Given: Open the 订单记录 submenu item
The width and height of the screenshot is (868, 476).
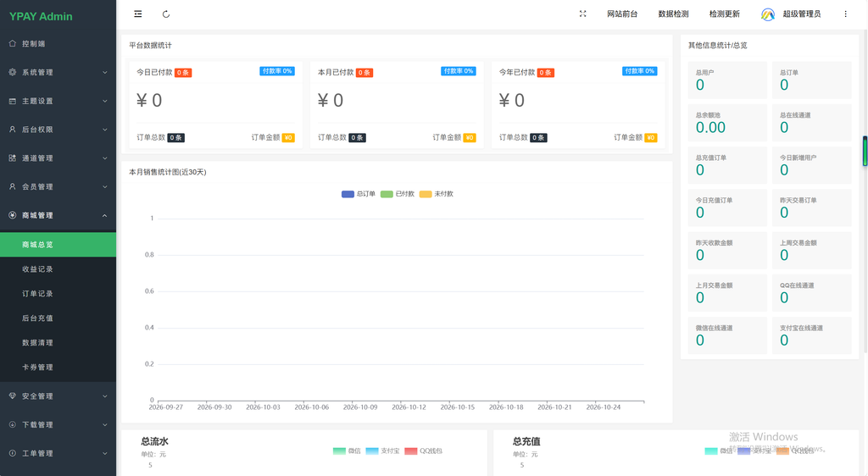Looking at the screenshot, I should [x=58, y=294].
